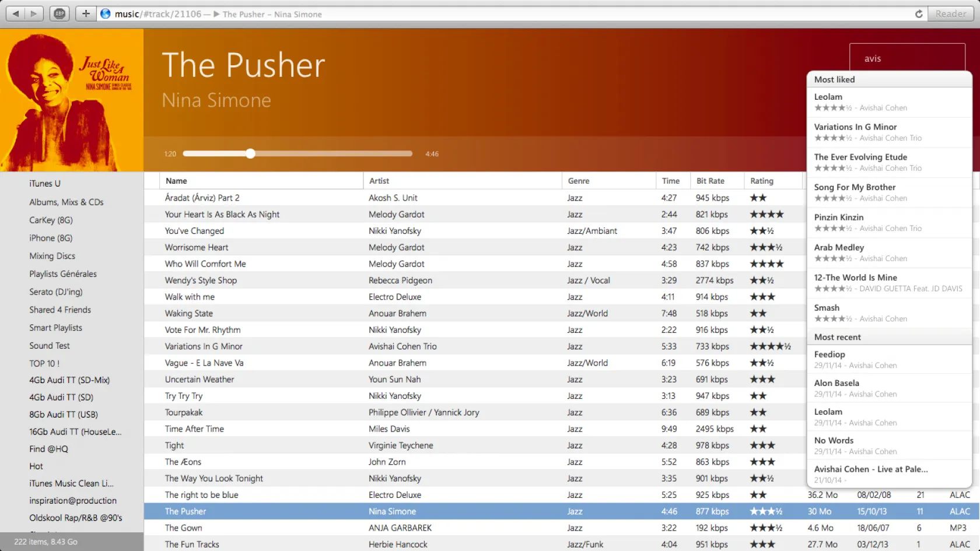The height and width of the screenshot is (551, 980).
Task: Click the reload page icon
Action: click(x=919, y=14)
